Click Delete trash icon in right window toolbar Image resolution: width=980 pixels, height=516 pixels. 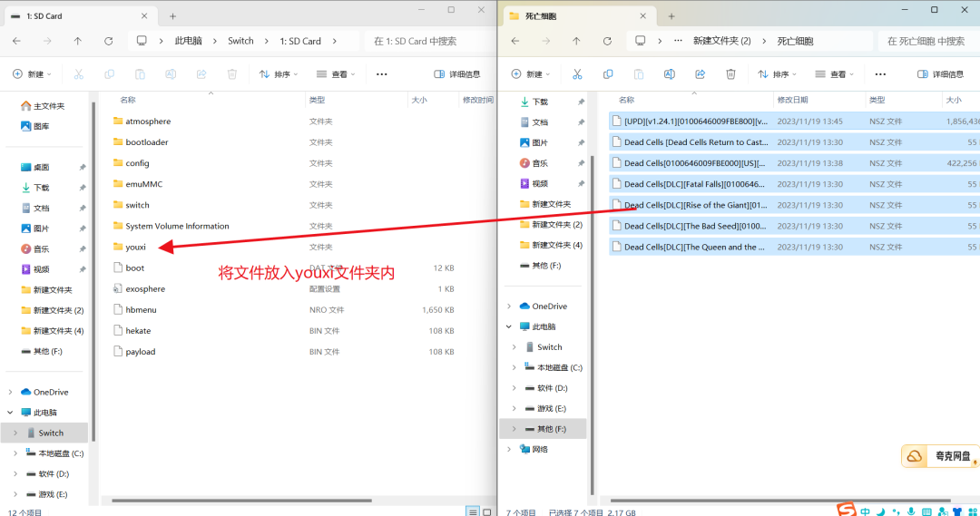[730, 74]
